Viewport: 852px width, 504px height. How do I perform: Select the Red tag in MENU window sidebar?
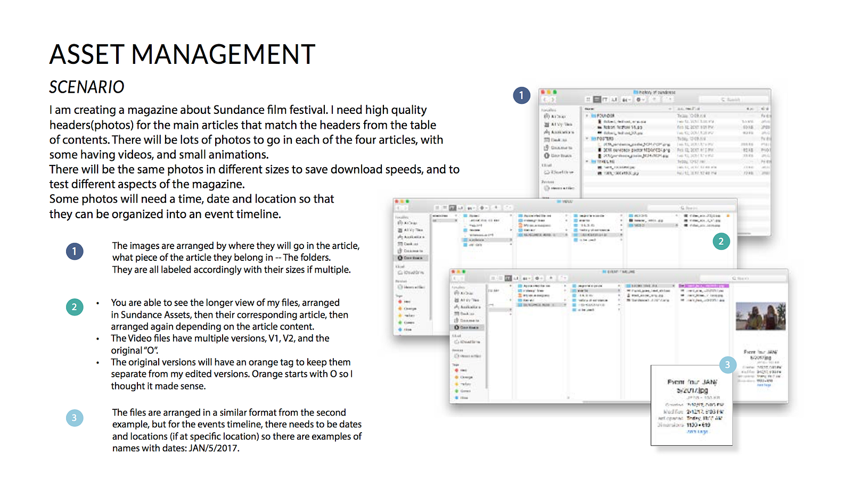(x=404, y=302)
